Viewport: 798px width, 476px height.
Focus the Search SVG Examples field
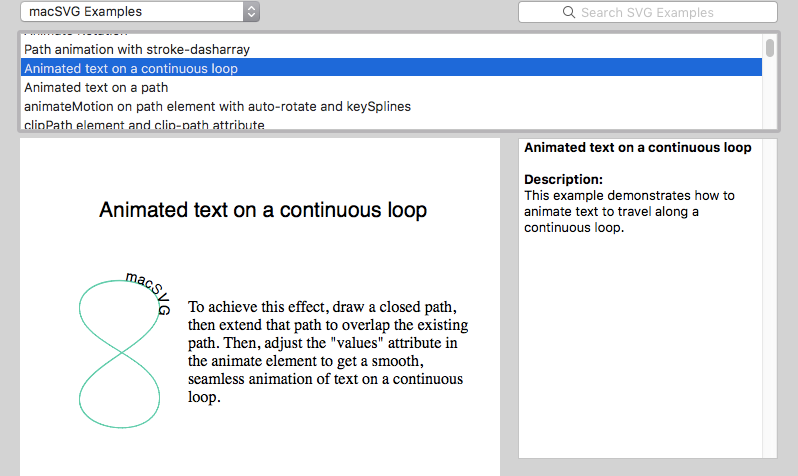(660, 13)
